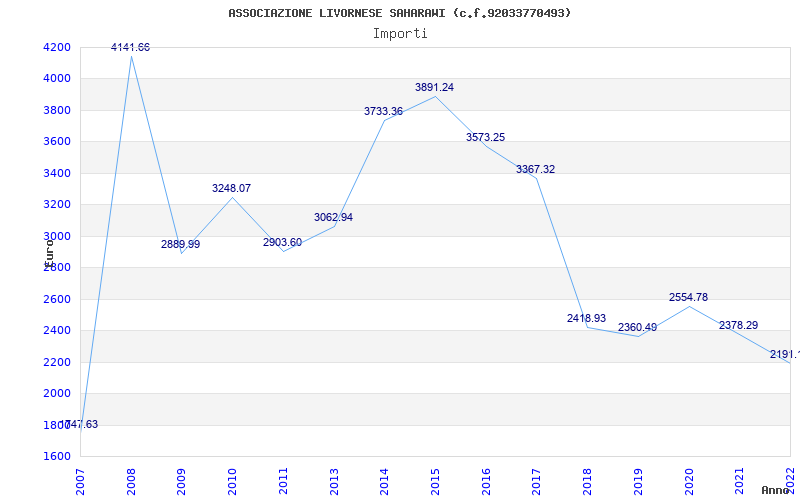Screen dimensions: 800x500
Task: Select the 1600 y-axis tick label
Action: 57,456
